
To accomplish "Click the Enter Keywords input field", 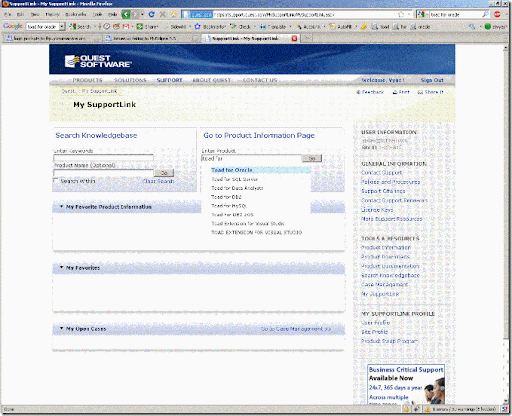I will [x=103, y=157].
